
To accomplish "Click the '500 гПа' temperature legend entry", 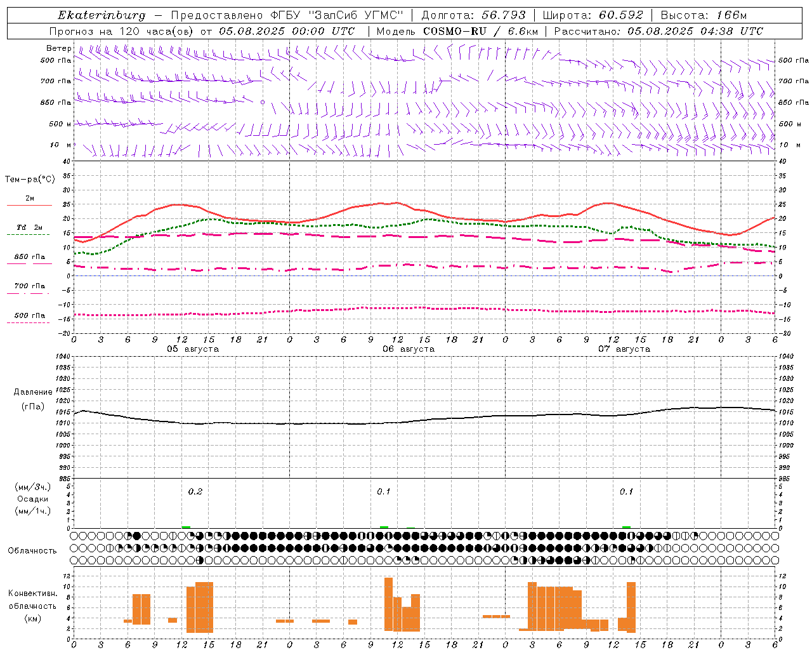I will click(x=30, y=315).
